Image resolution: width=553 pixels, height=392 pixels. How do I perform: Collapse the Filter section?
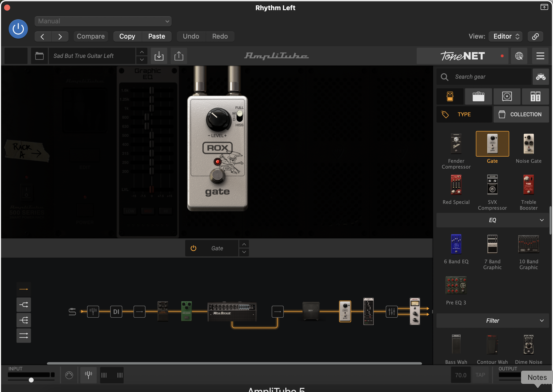point(493,321)
